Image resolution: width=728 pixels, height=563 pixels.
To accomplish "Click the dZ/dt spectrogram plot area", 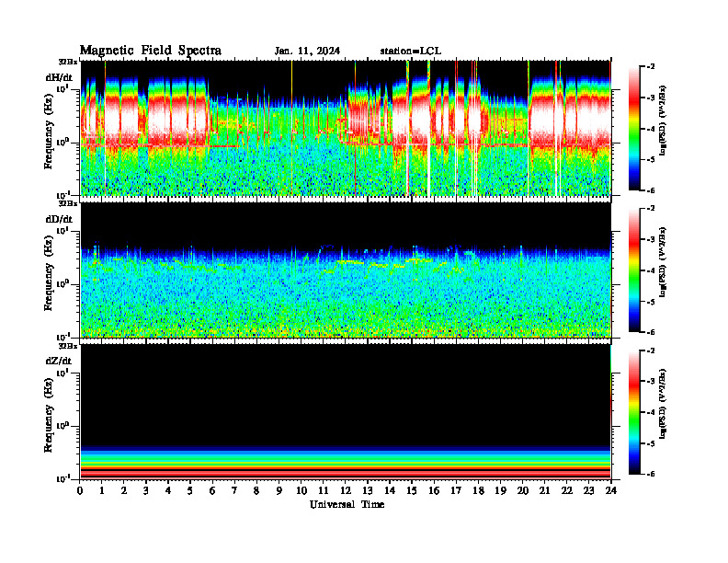I will (346, 412).
